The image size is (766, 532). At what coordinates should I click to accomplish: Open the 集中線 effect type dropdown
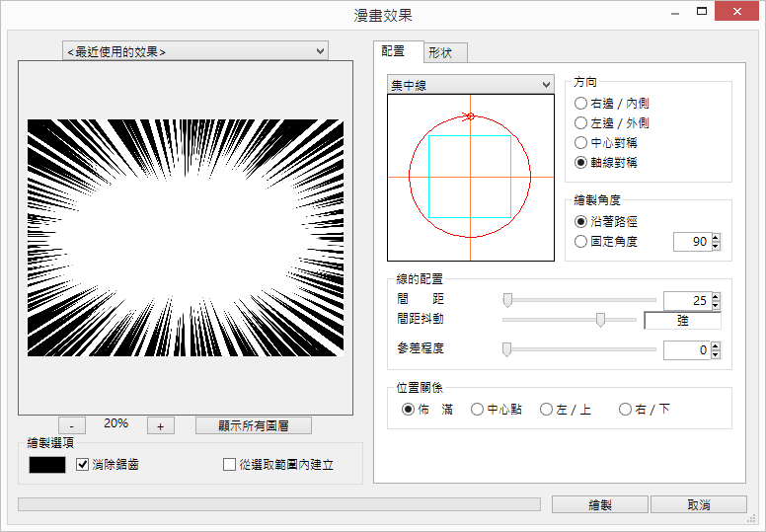point(471,85)
